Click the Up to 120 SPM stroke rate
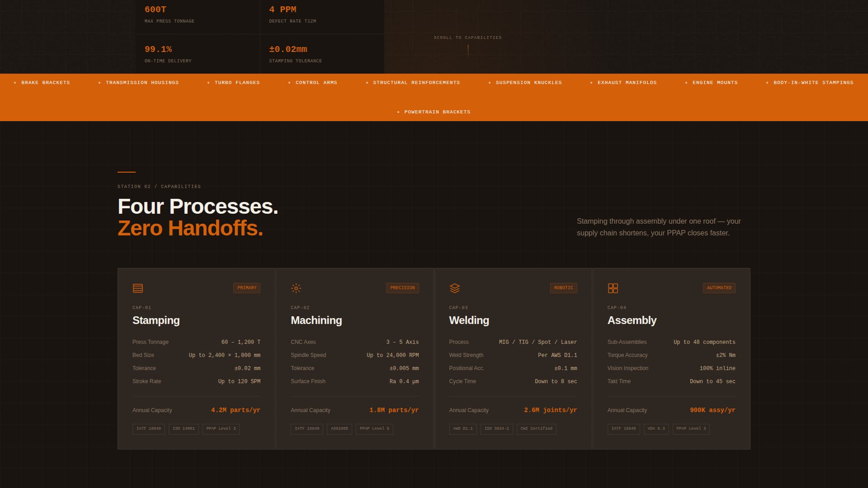Viewport: 868px width, 488px height. coord(239,382)
